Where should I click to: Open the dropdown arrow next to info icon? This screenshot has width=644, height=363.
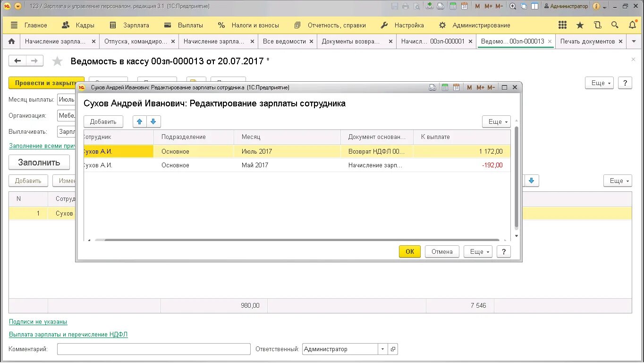[605, 7]
